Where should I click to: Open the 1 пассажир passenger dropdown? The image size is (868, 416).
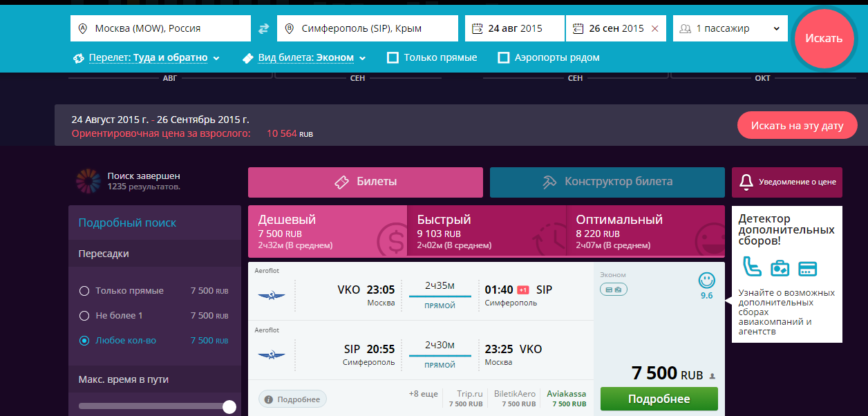pos(730,29)
